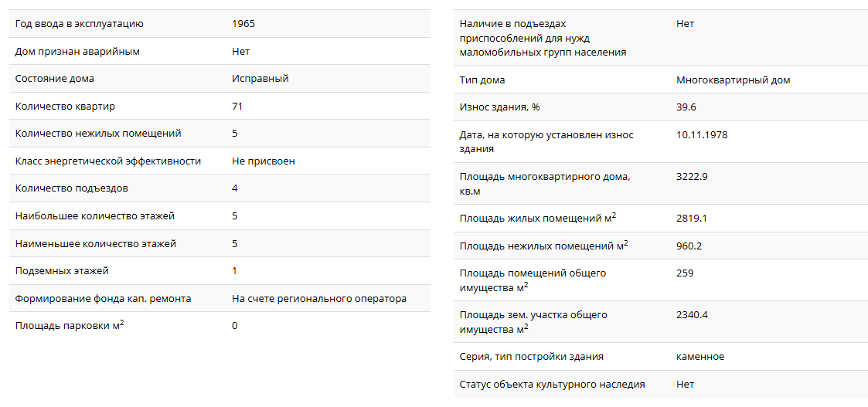Click the land plot area value 2340.4

tap(692, 315)
